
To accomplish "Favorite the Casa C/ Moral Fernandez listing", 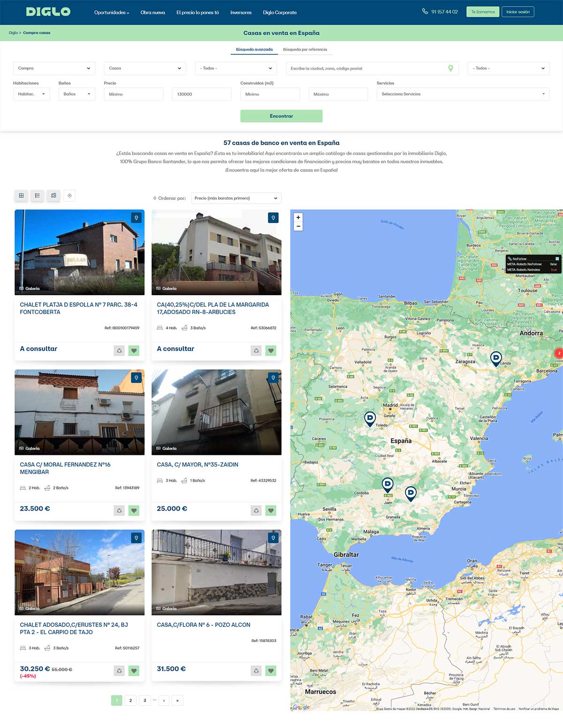I will point(134,511).
